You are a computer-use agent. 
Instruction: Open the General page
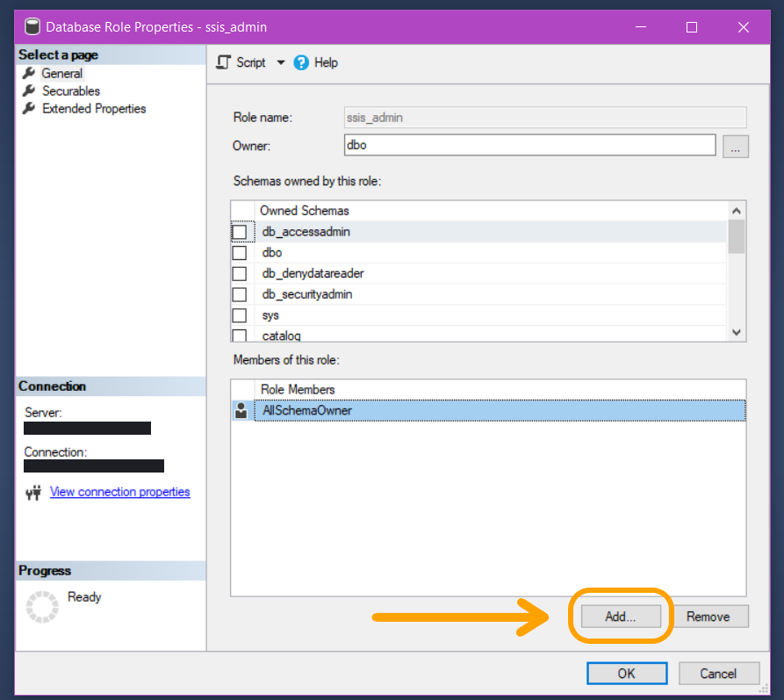coord(62,74)
